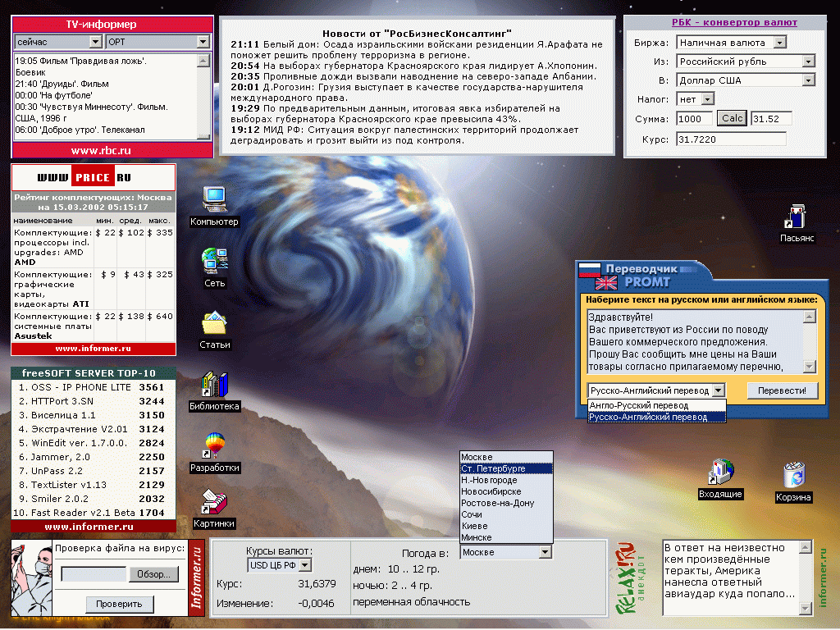The image size is (840, 630).
Task: Click the translator text input area
Action: tap(696, 341)
